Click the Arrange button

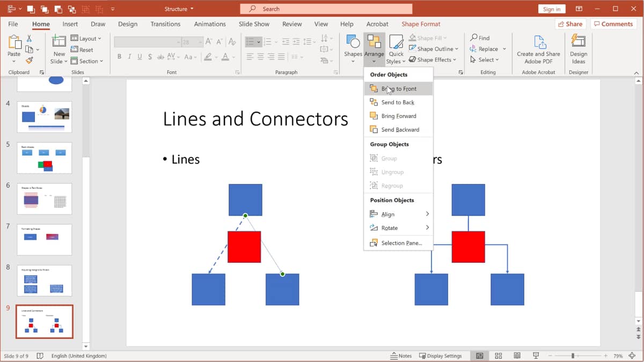(374, 49)
